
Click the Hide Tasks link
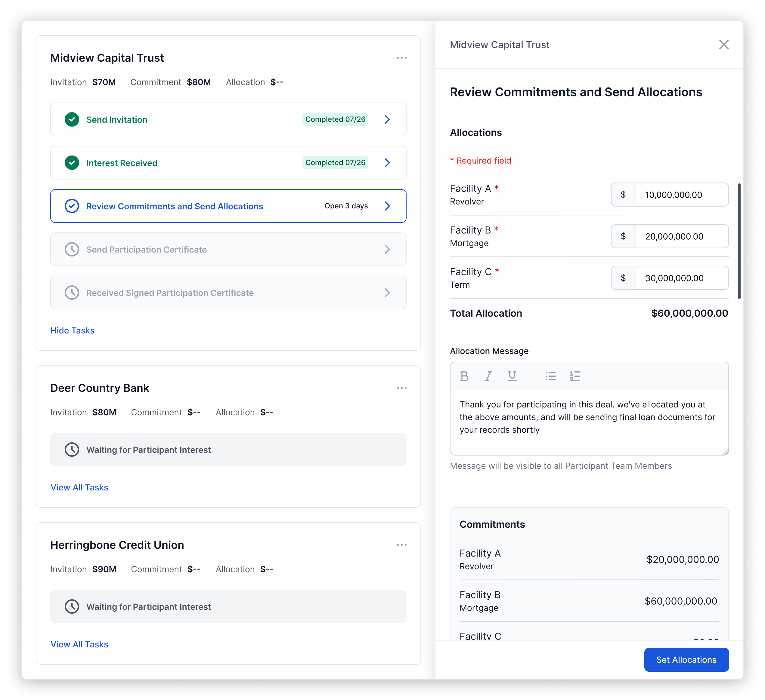point(73,331)
